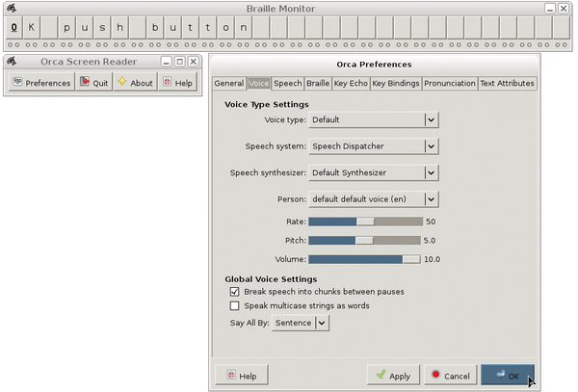Viewport: 578px width, 392px height.
Task: Click the Voice Type Settings heading
Action: pos(267,105)
